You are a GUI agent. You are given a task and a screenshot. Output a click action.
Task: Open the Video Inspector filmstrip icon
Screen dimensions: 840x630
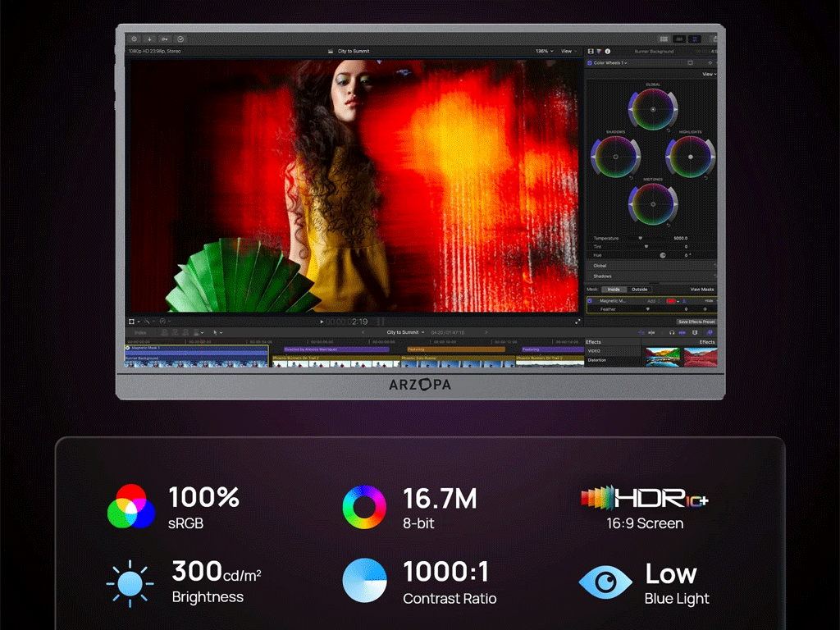591,52
